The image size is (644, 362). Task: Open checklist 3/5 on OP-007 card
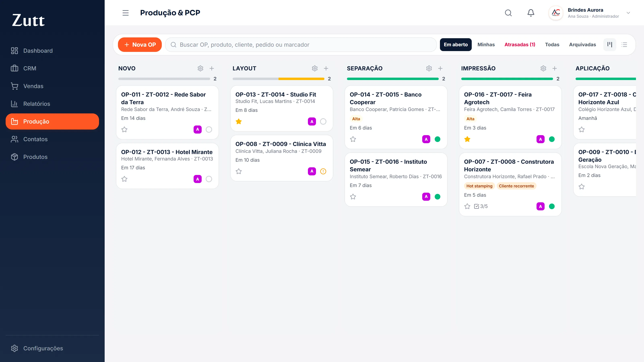pyautogui.click(x=481, y=206)
